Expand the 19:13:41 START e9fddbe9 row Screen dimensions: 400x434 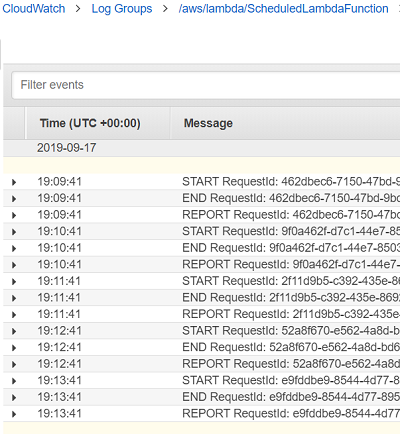tap(14, 381)
